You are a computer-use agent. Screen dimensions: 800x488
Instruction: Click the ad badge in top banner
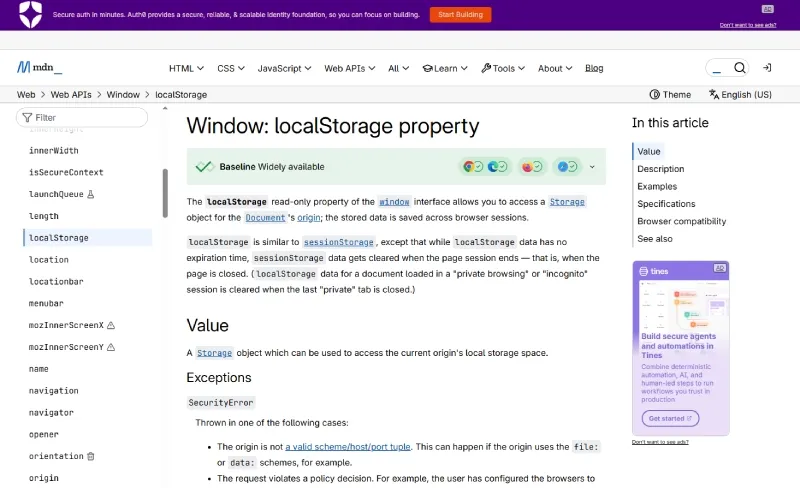pos(767,9)
